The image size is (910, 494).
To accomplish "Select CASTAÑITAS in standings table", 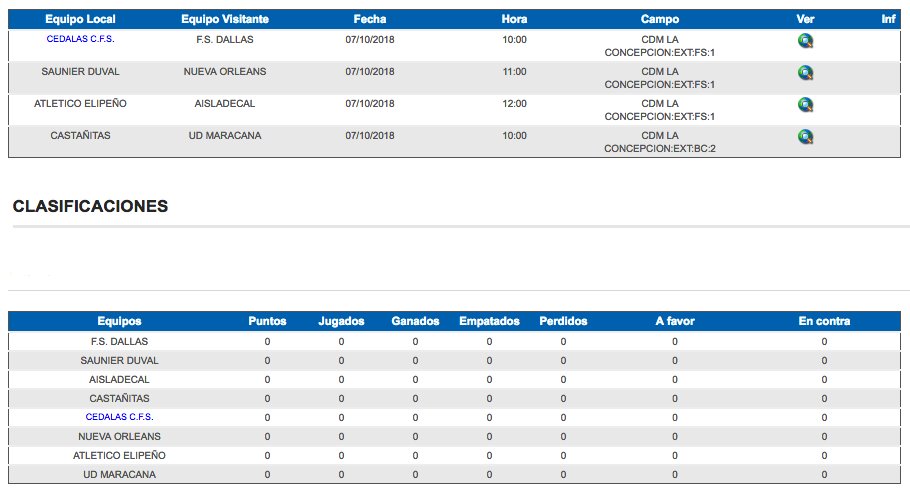I will click(120, 398).
